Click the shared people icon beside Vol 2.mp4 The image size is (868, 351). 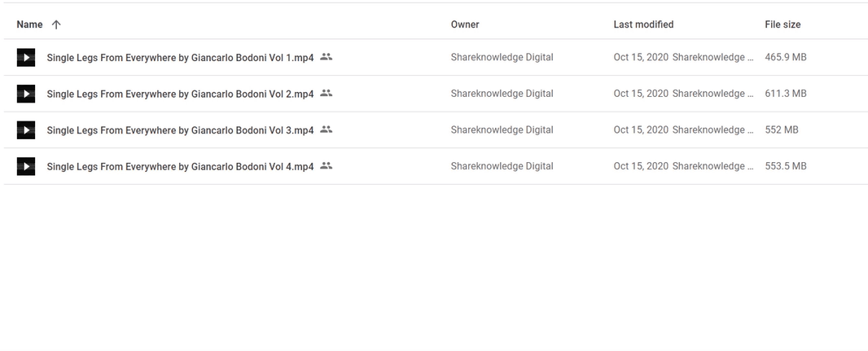point(326,93)
